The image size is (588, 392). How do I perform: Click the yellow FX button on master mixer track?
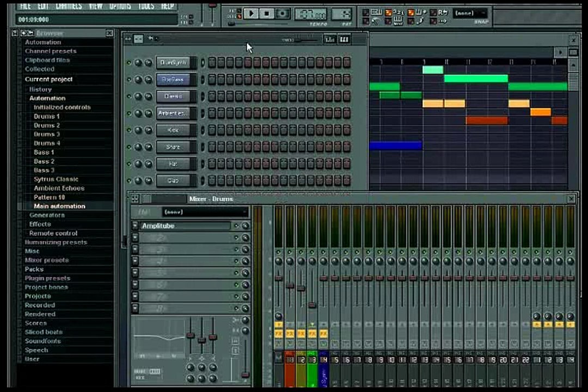click(279, 334)
